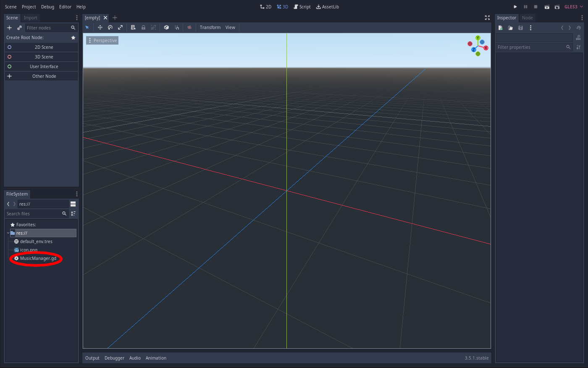The image size is (588, 368).
Task: Click the instance scene link icon
Action: click(x=19, y=28)
